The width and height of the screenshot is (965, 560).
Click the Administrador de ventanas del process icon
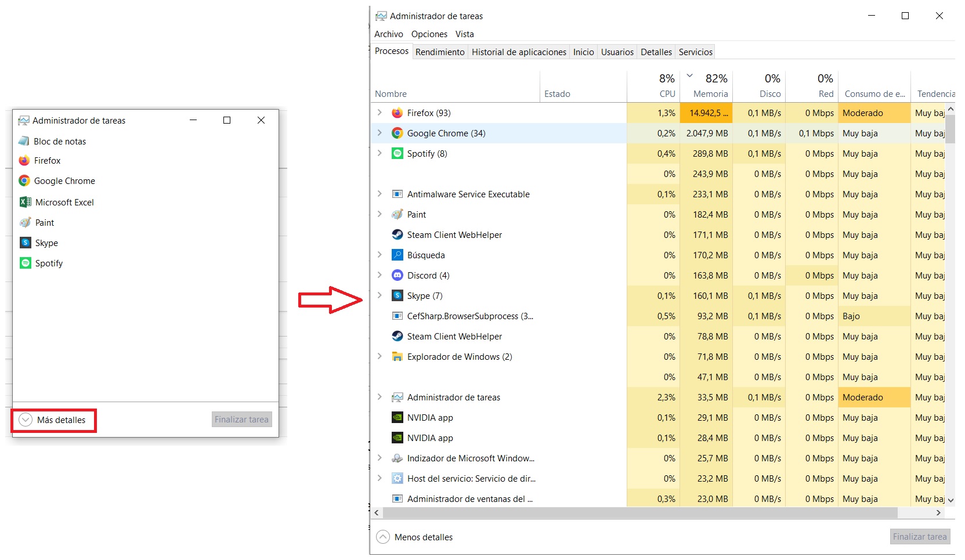pyautogui.click(x=397, y=499)
